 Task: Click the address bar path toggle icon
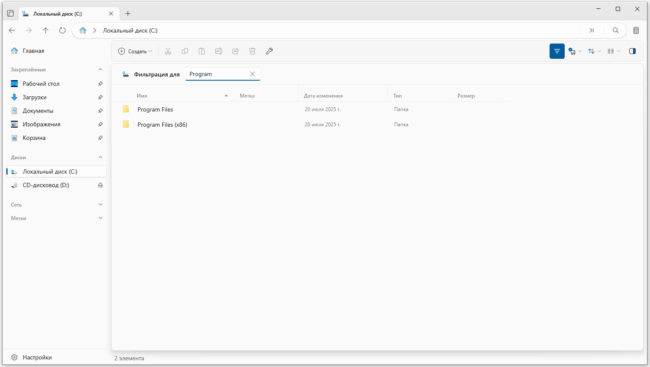[592, 30]
